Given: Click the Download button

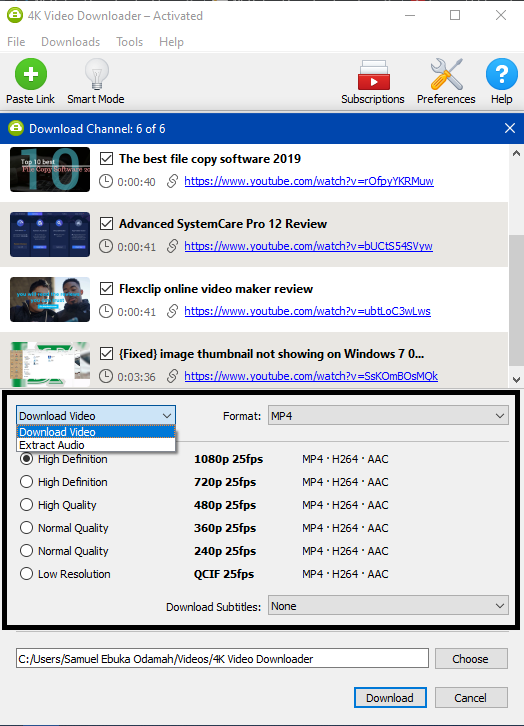Looking at the screenshot, I should coord(390,698).
